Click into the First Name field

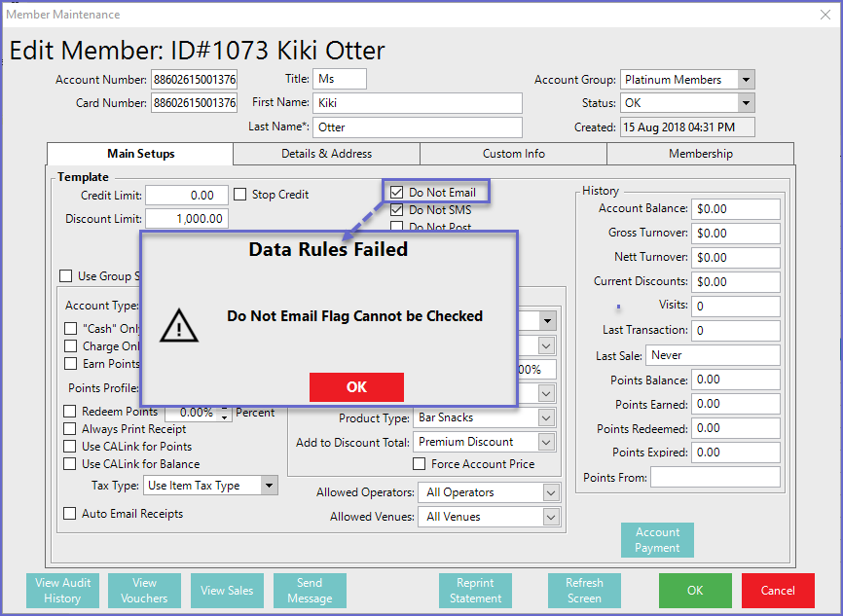(x=417, y=103)
